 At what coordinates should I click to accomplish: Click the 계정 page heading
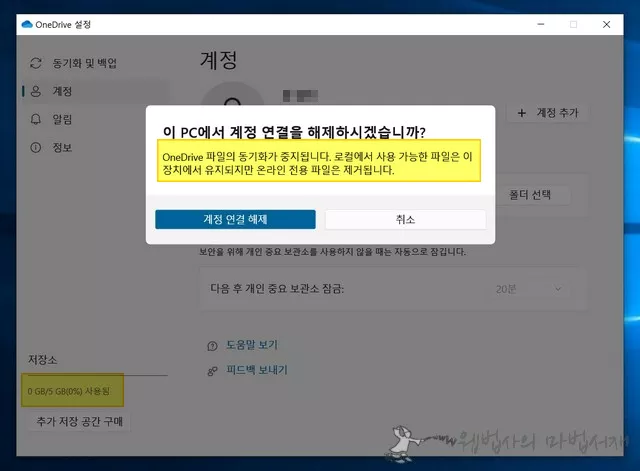coord(218,60)
